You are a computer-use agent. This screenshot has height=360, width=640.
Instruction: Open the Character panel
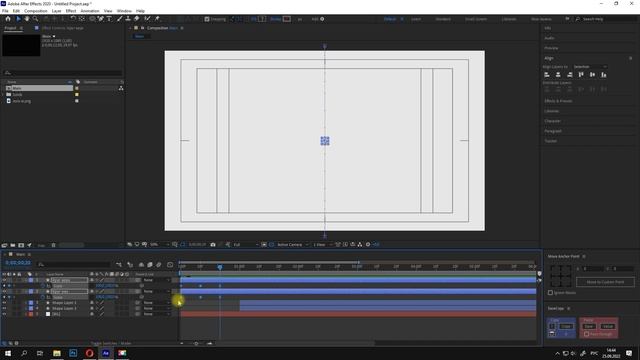552,121
